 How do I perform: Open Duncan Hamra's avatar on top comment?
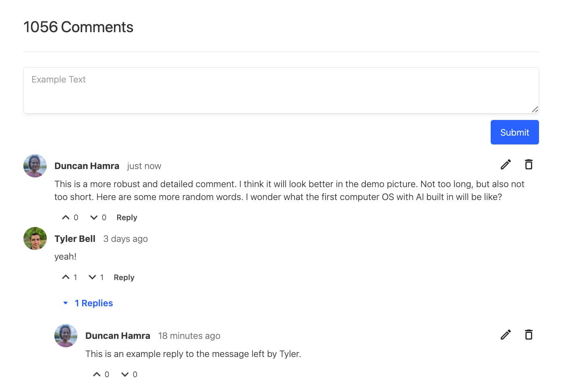pyautogui.click(x=35, y=166)
